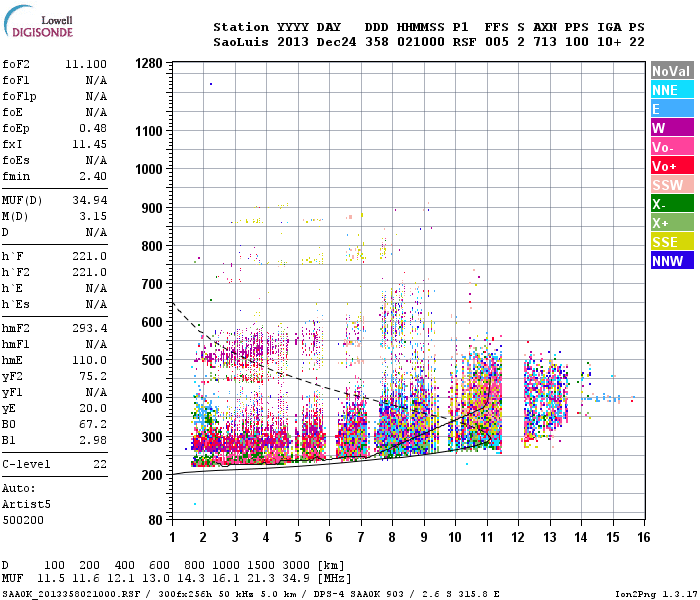Click the h`F2 value 221.0

click(x=90, y=272)
